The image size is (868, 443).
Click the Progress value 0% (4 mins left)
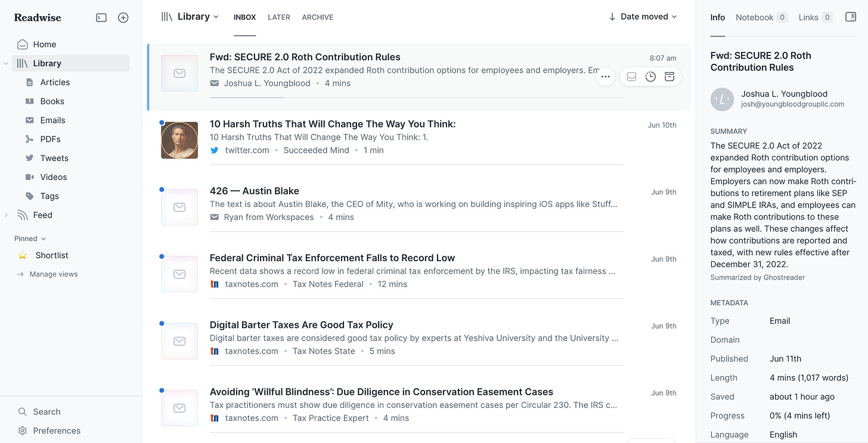pos(800,416)
